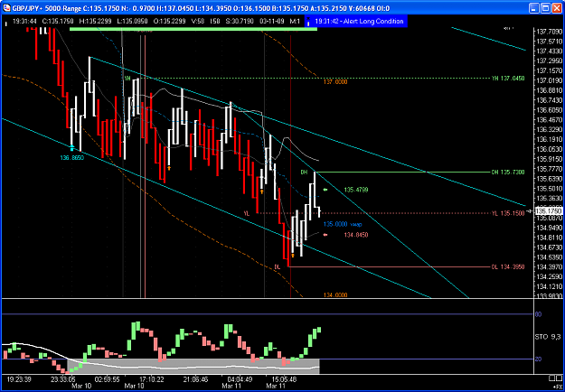Click the 'YH 137.0450' yesterday-high label

[508, 78]
